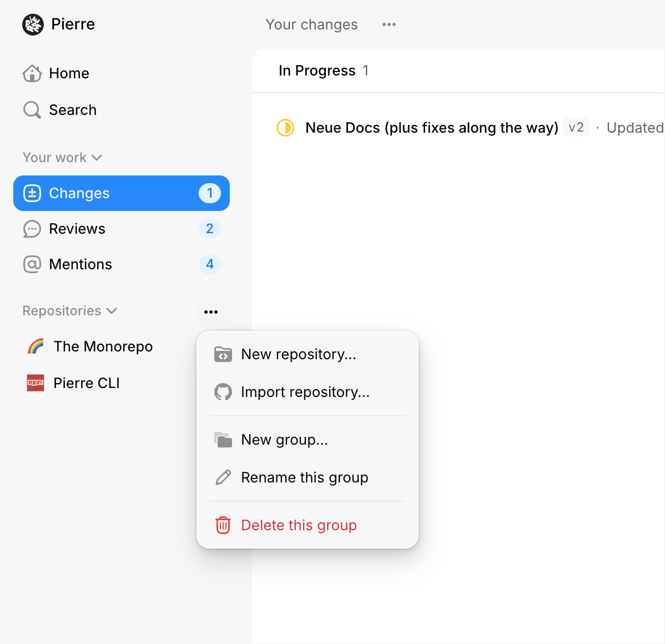Click the Changes count badge
Screen dimensions: 665x644
210,193
